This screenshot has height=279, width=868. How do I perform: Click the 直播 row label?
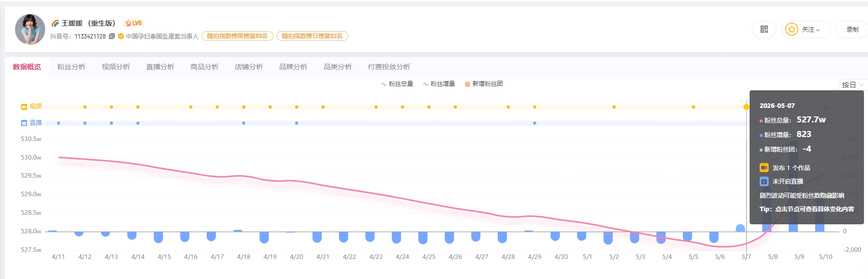click(x=36, y=122)
